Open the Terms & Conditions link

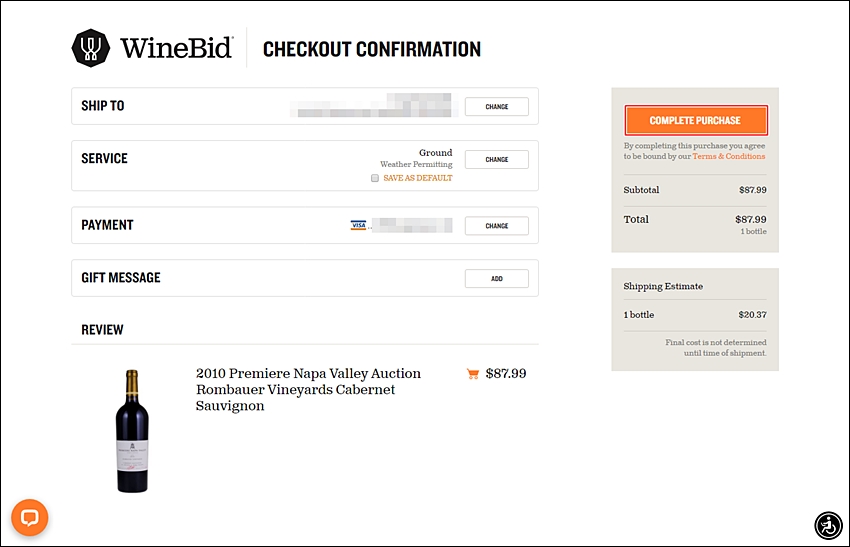click(729, 156)
